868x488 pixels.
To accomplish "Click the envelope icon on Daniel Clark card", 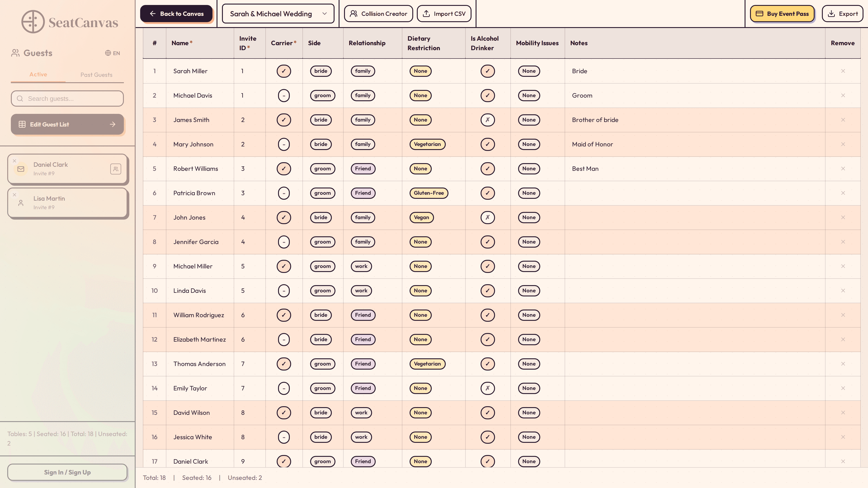I will (x=21, y=169).
